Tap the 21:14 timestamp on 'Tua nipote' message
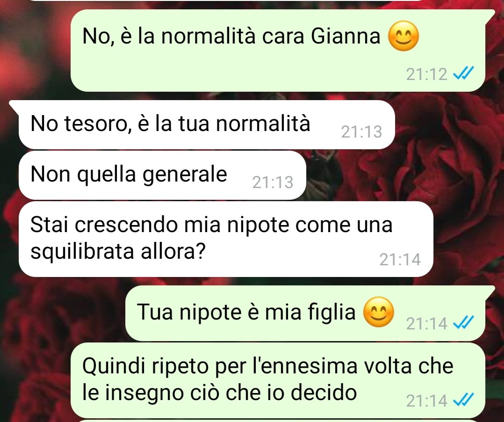Viewport: 504px width, 422px height. [426, 323]
